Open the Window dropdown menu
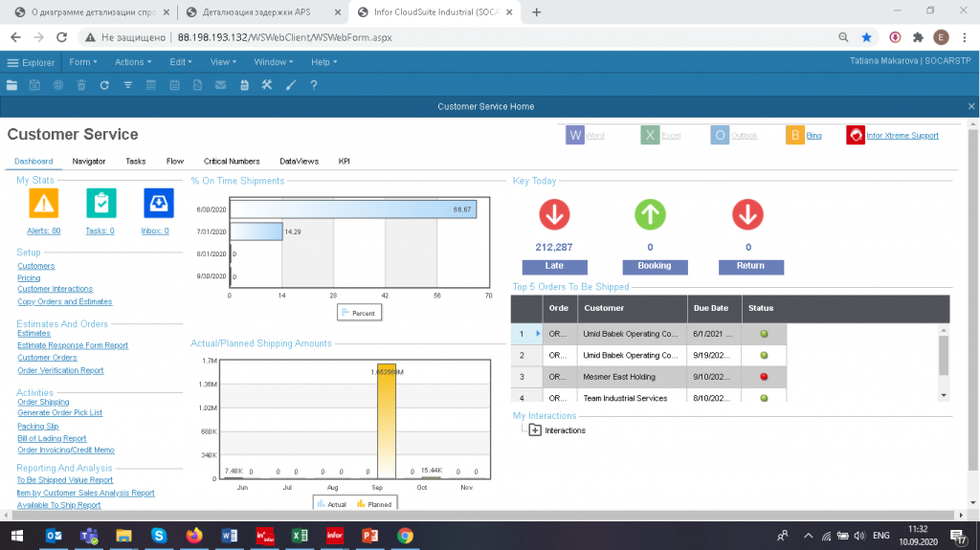Screen dimensions: 980x550 pyautogui.click(x=273, y=62)
